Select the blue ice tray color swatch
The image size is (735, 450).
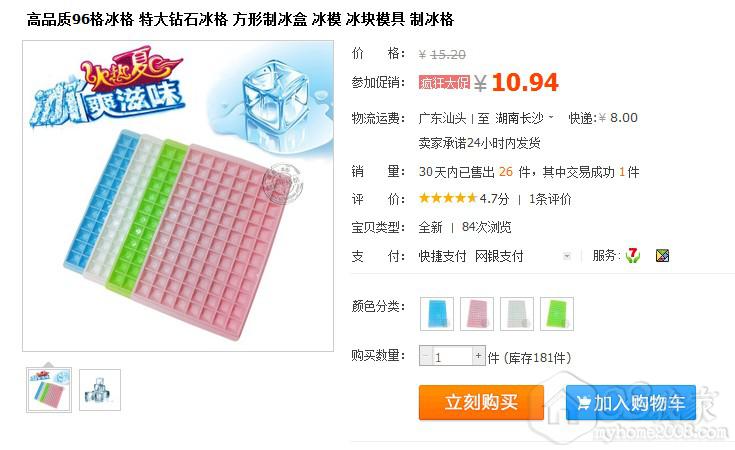coord(437,314)
